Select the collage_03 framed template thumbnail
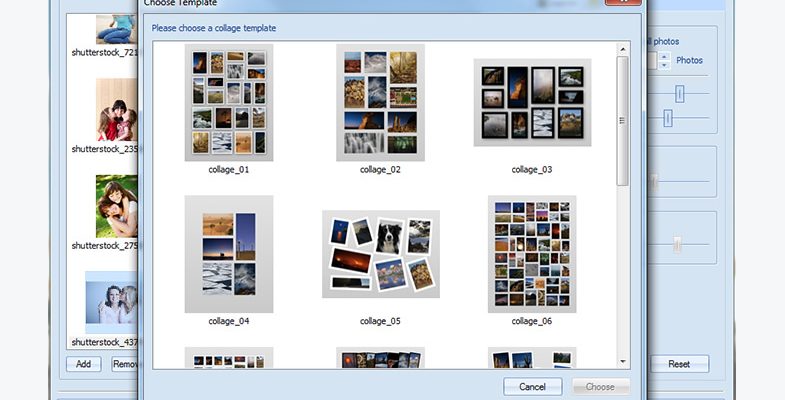 (x=532, y=103)
